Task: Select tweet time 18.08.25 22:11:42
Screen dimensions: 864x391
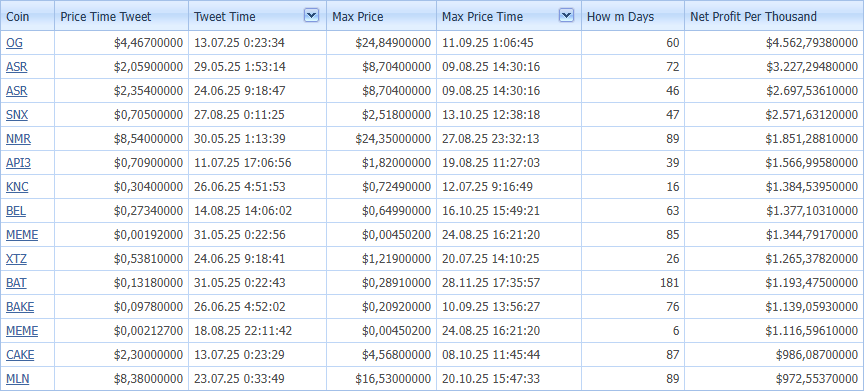Action: click(x=257, y=331)
